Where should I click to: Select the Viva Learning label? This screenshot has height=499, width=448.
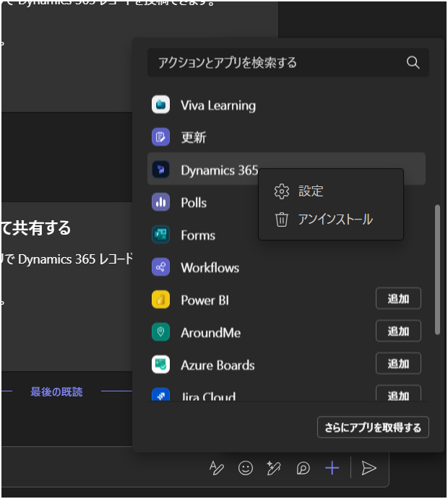tap(218, 105)
